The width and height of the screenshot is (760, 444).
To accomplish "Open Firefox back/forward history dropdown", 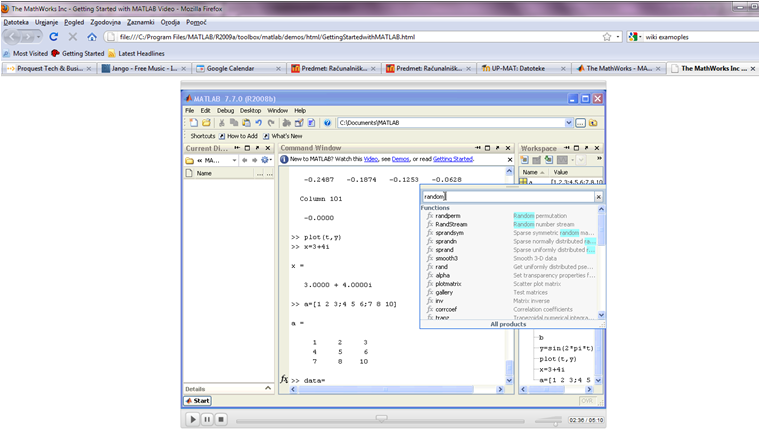I will (38, 37).
